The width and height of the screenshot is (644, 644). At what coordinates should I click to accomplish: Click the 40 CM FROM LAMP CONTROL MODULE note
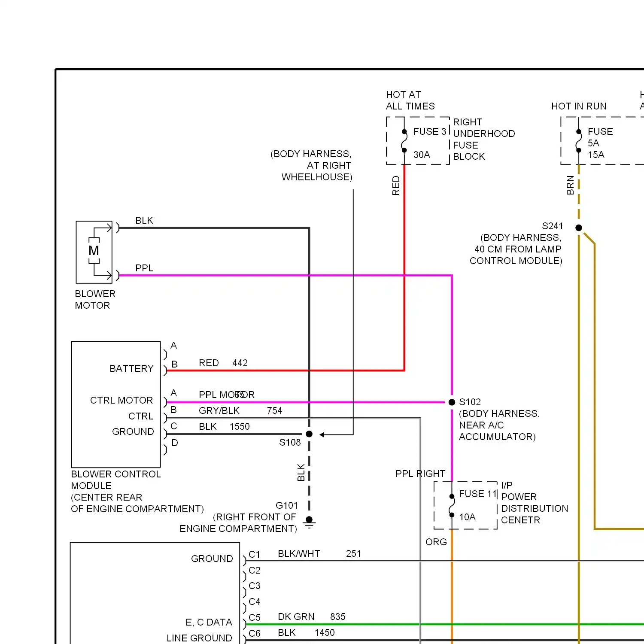tap(516, 255)
